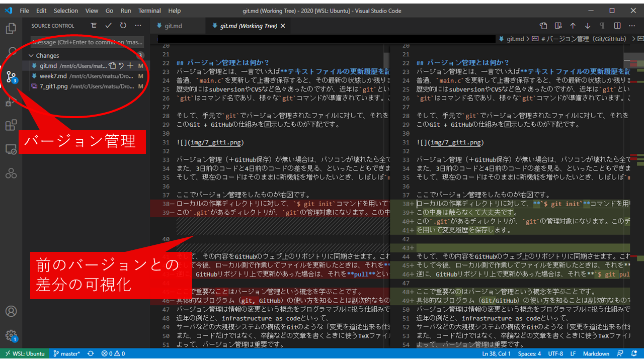Screen dimensions: 644x362
Task: Click the Commit checkmark in Source Control
Action: coord(108,26)
